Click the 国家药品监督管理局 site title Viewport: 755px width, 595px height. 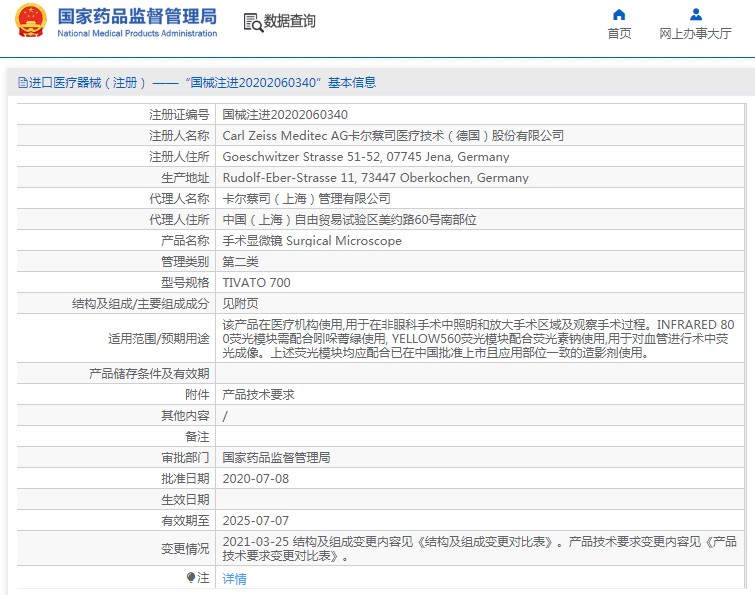[x=137, y=16]
